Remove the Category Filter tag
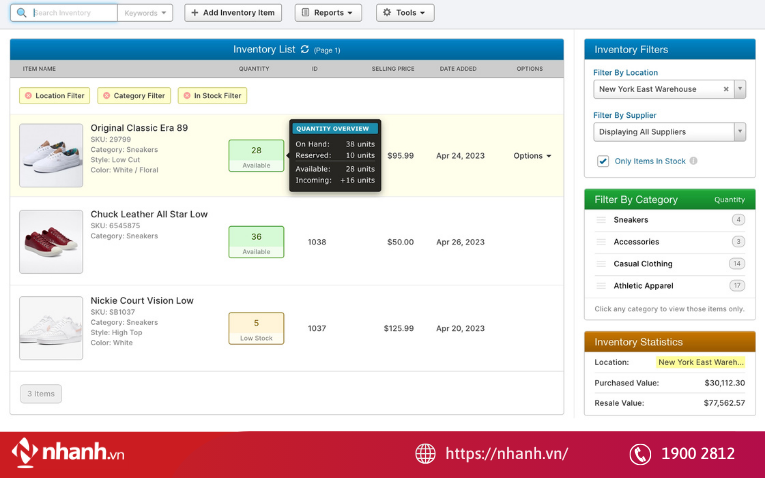This screenshot has width=765, height=478. (x=107, y=96)
